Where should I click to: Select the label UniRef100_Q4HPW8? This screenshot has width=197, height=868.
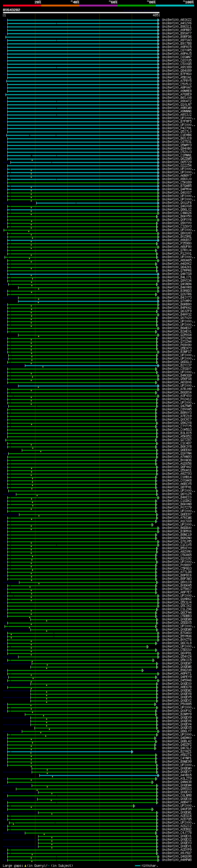click(177, 860)
